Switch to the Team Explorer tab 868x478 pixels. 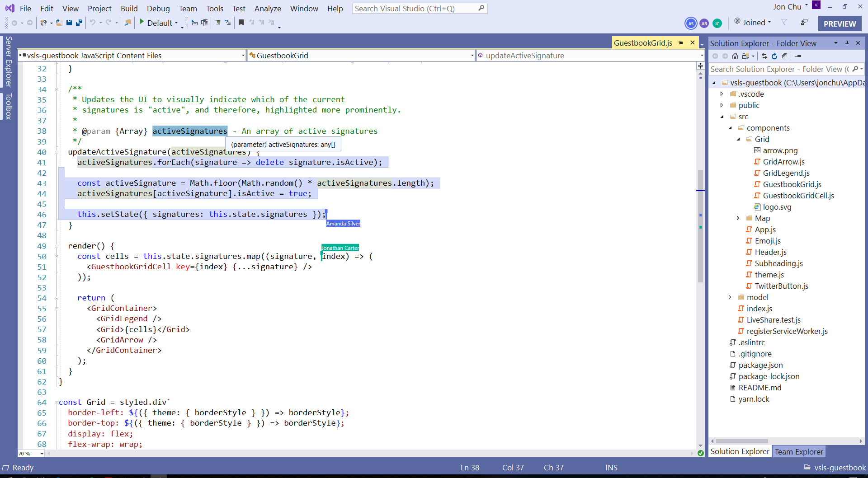coord(799,452)
